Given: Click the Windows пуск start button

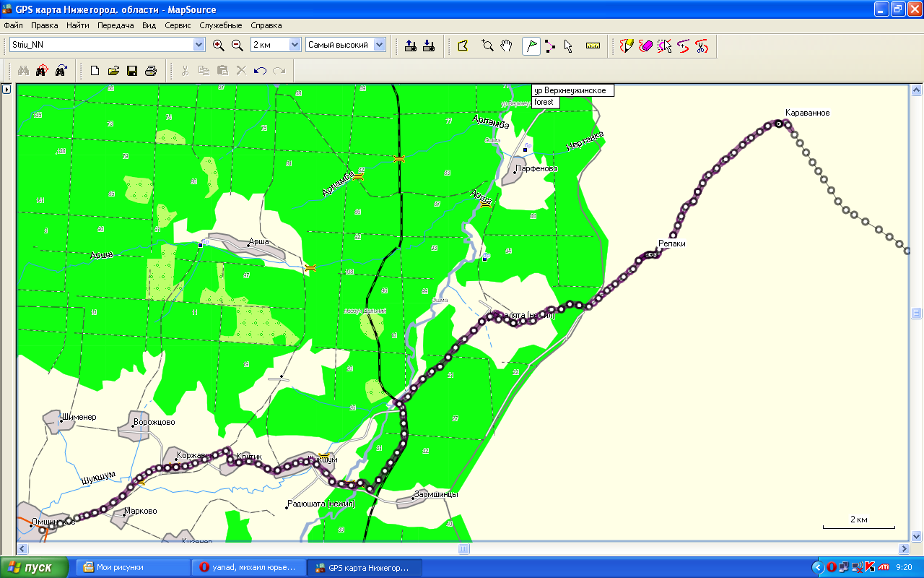Looking at the screenshot, I should pos(34,567).
